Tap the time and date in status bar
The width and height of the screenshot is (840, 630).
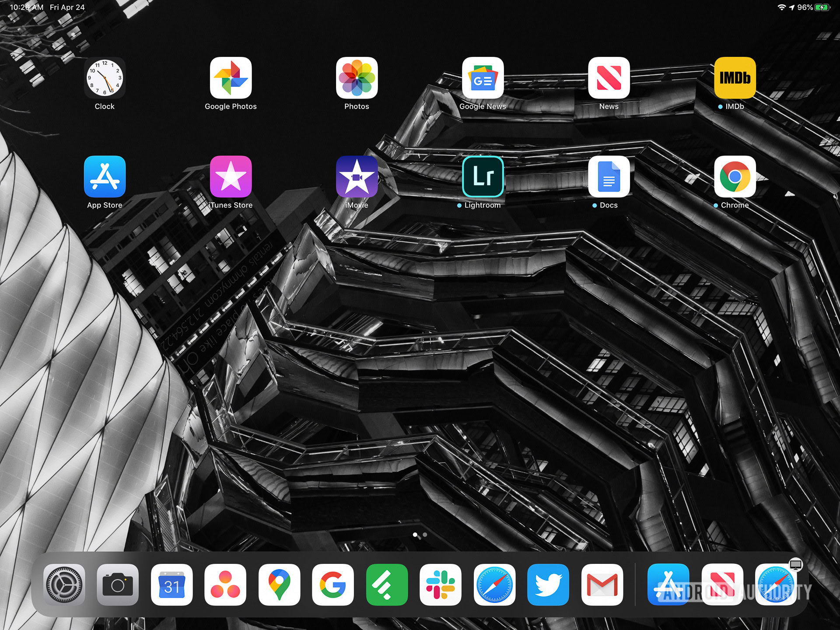point(47,7)
